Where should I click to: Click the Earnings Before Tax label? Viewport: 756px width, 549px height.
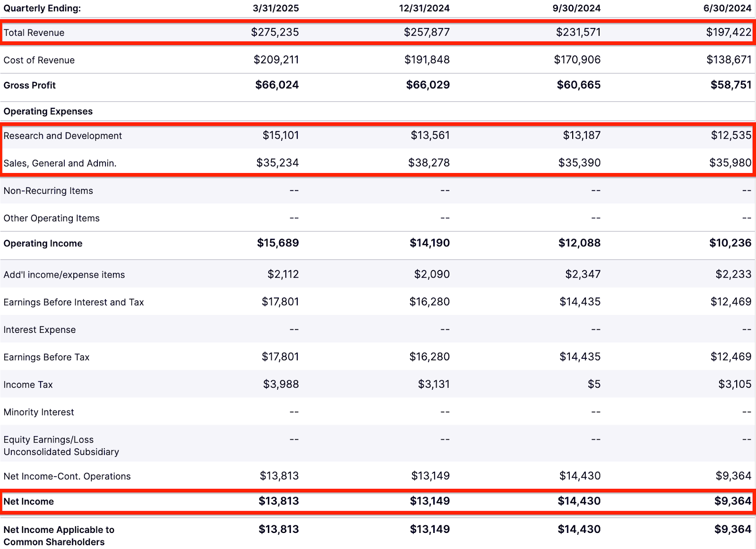point(46,357)
